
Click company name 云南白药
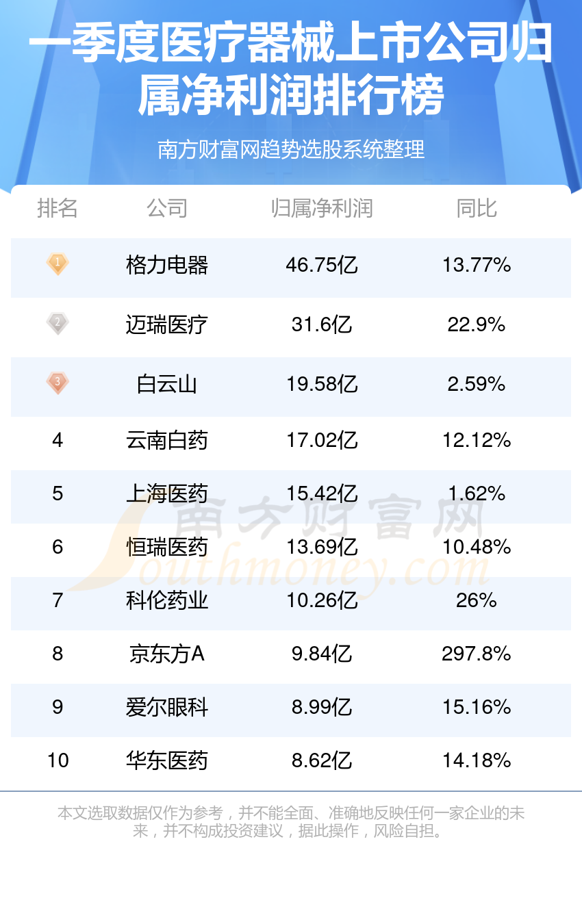[167, 440]
